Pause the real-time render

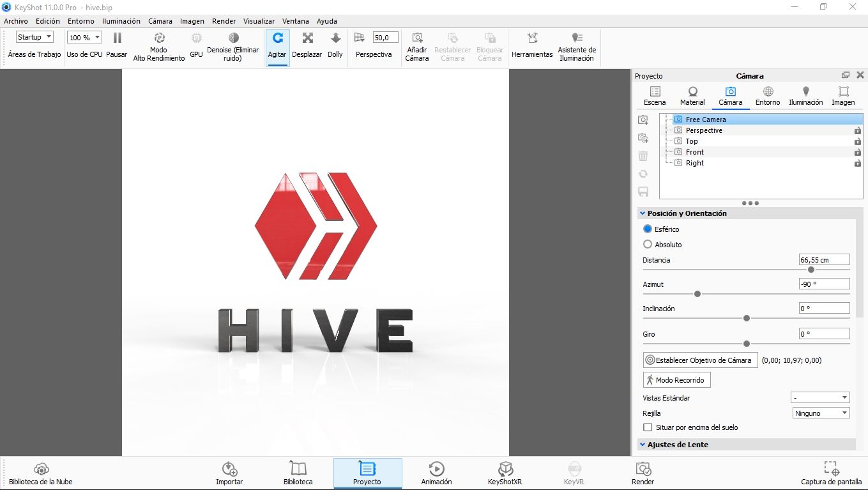pos(117,46)
